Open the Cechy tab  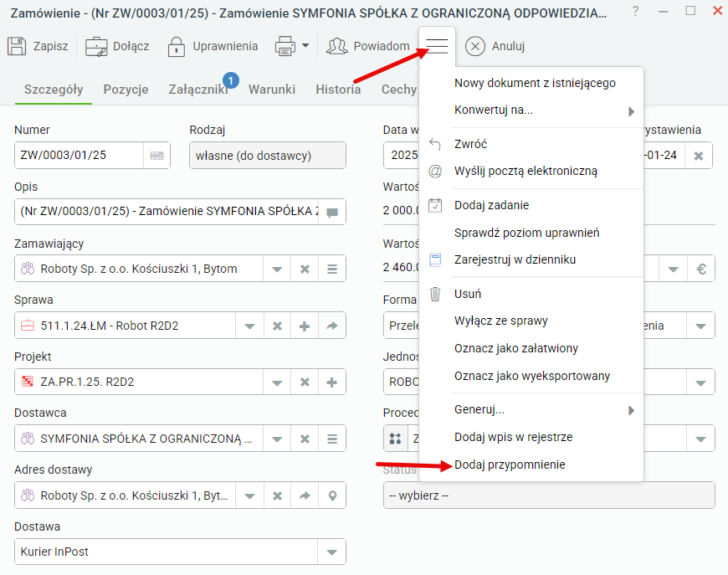399,90
